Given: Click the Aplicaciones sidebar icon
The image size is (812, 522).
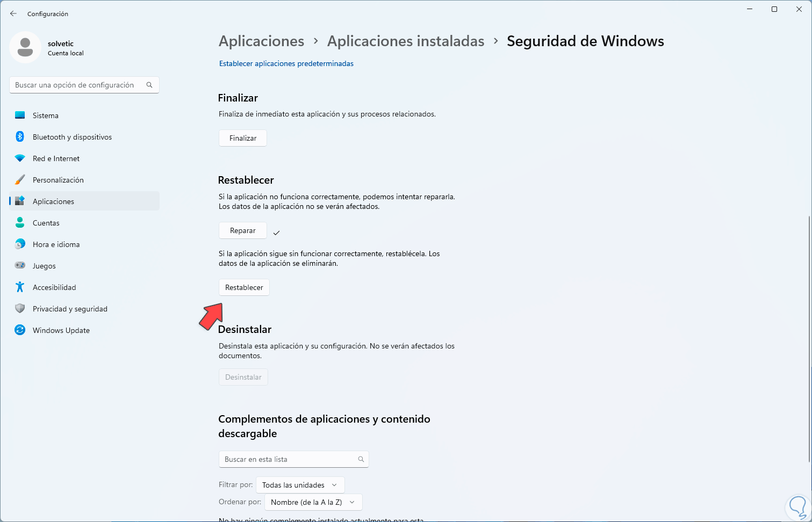Looking at the screenshot, I should [x=20, y=201].
